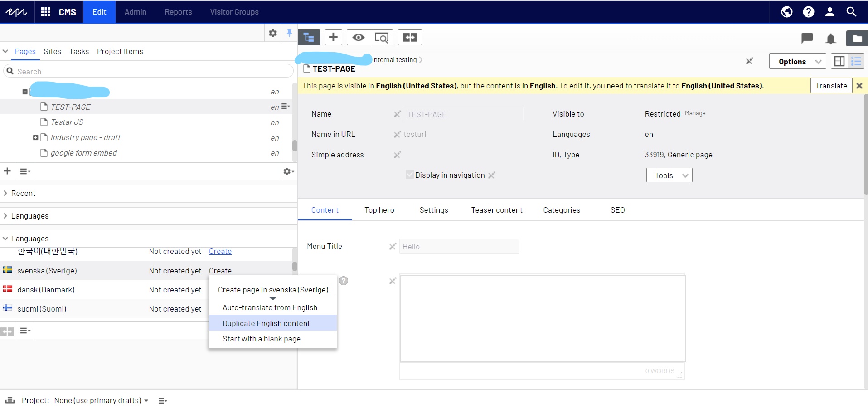Toggle the navigation tree pane icon
Image resolution: width=868 pixels, height=409 pixels.
(309, 37)
